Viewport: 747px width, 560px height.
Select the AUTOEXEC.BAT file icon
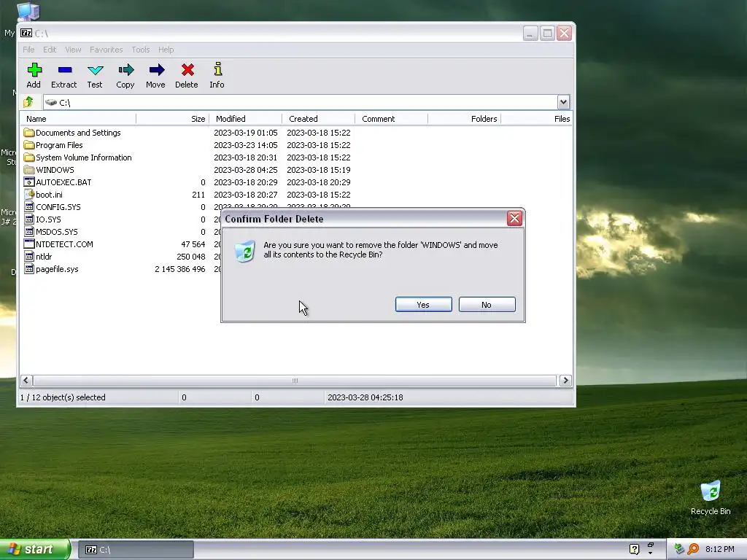pos(29,182)
